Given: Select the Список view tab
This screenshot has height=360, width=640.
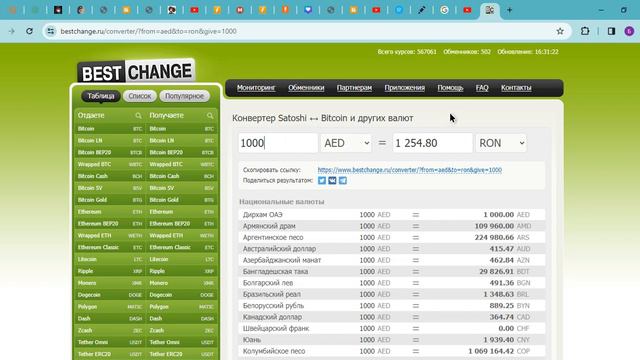Looking at the screenshot, I should coord(140,96).
